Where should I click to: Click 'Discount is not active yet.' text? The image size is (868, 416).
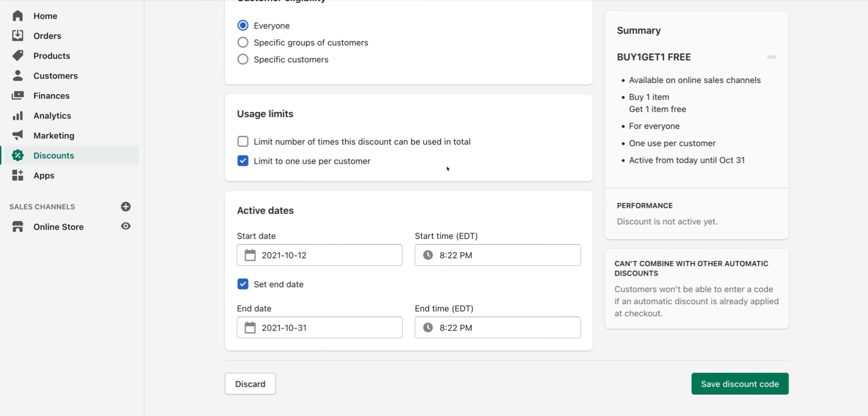coord(667,222)
